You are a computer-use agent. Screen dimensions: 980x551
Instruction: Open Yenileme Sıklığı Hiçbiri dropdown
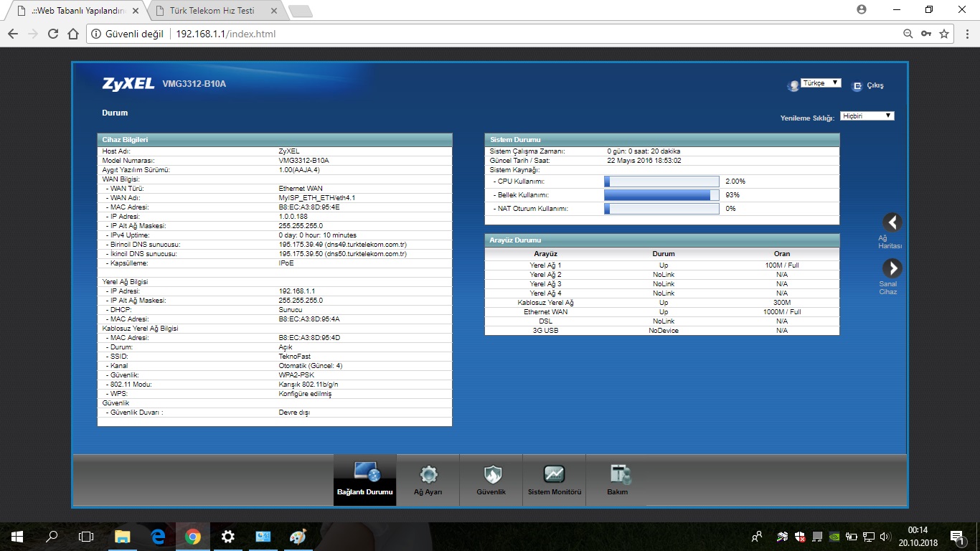pos(867,116)
